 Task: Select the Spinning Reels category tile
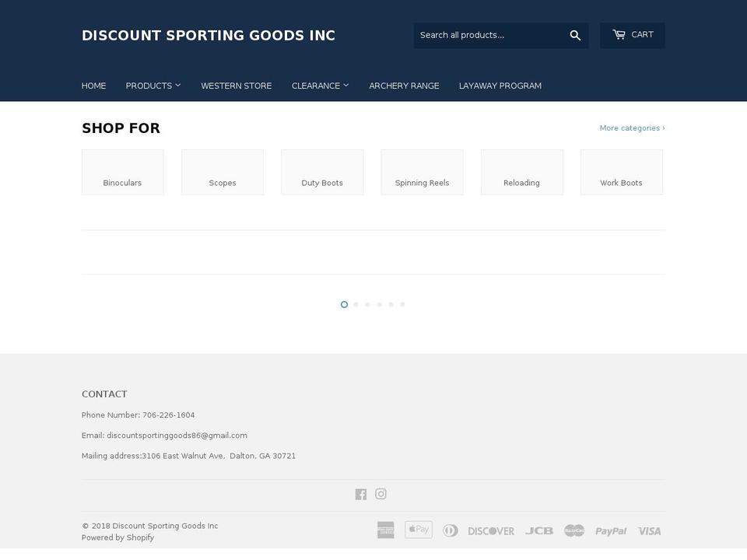422,172
